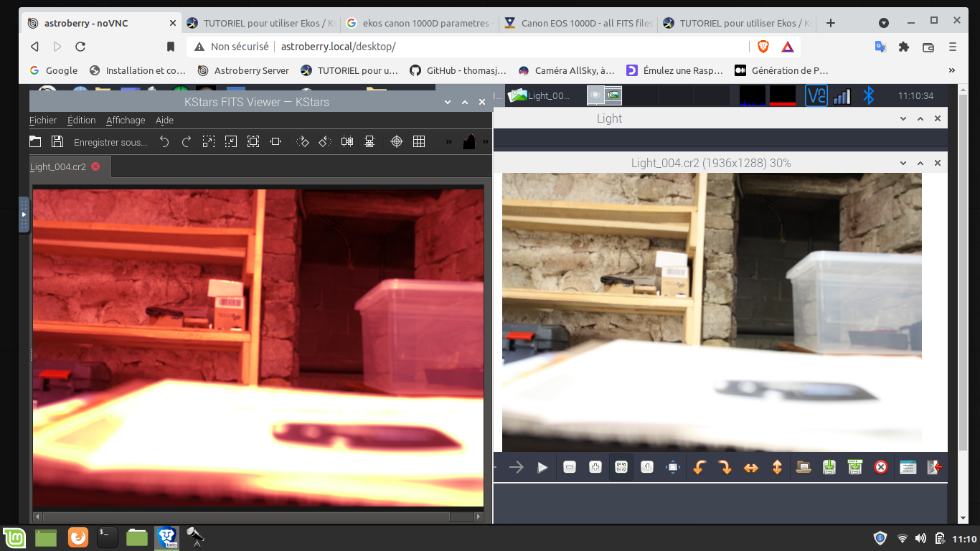
Task: Exit the image viewer via toolbar
Action: click(x=933, y=468)
